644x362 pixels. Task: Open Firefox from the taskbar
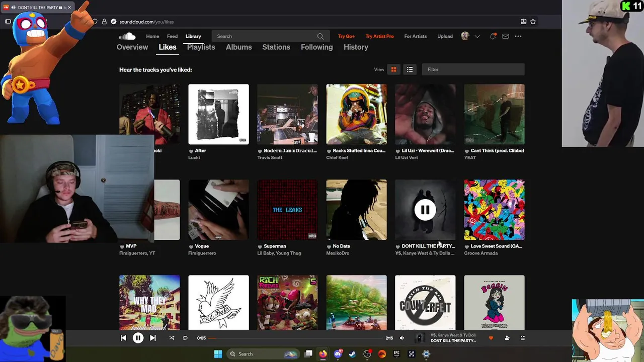click(x=323, y=354)
